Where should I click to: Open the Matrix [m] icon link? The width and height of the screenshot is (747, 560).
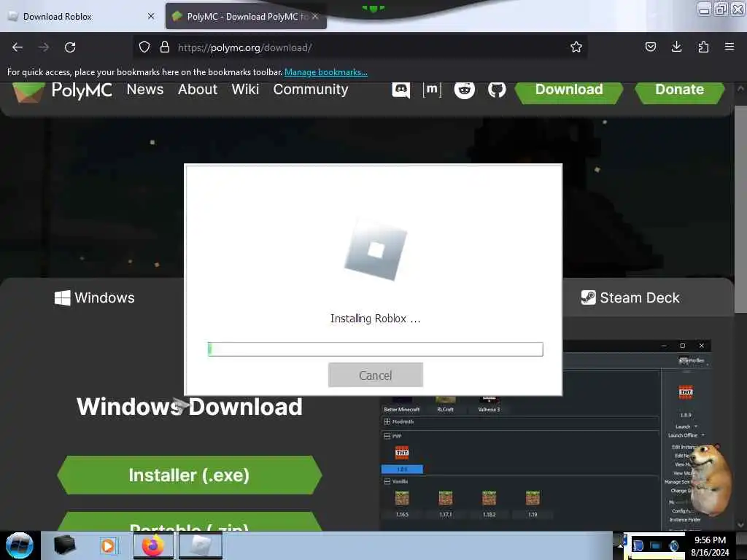click(x=432, y=90)
